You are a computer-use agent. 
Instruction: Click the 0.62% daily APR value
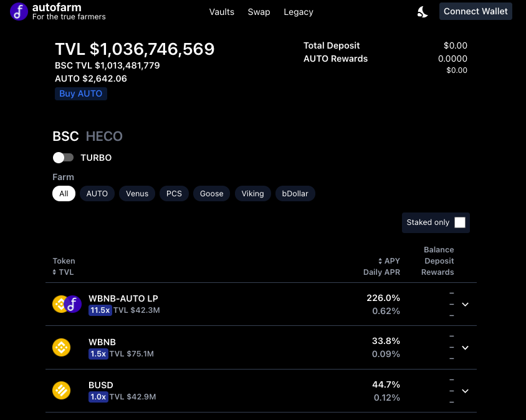[x=386, y=312]
